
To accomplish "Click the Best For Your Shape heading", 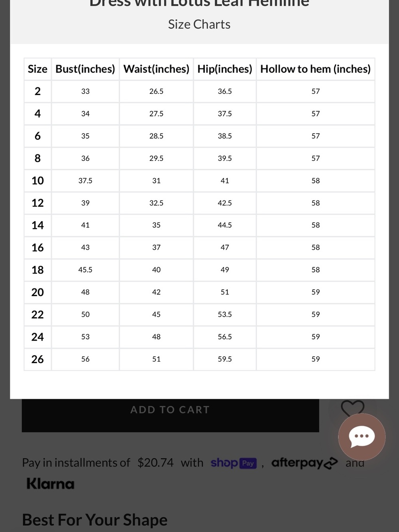I will point(95,520).
